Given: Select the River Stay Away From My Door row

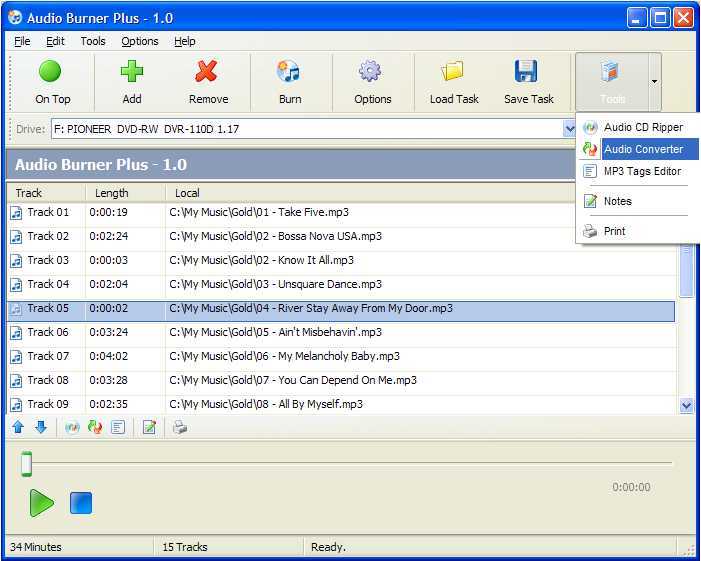Looking at the screenshot, I should click(341, 312).
